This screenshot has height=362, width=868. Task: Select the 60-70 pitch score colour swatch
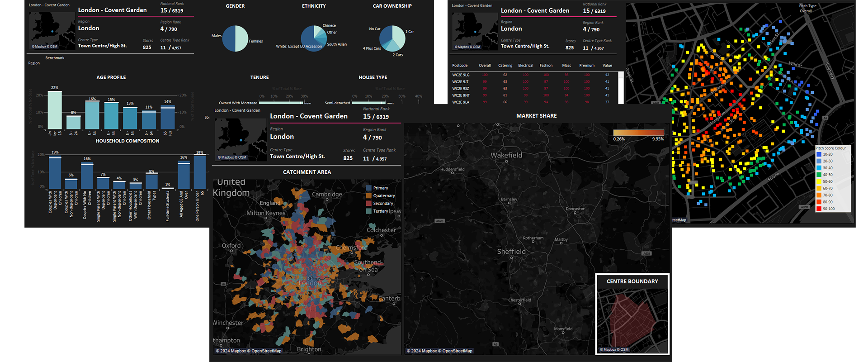pos(819,188)
